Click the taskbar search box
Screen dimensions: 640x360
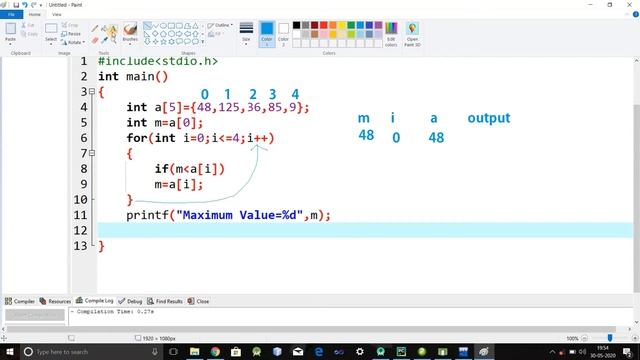91,351
